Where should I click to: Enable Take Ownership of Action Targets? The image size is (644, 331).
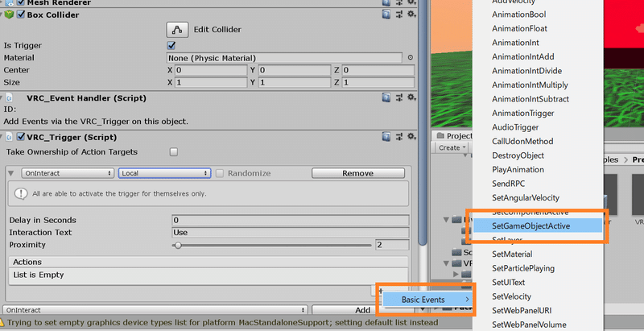click(174, 152)
